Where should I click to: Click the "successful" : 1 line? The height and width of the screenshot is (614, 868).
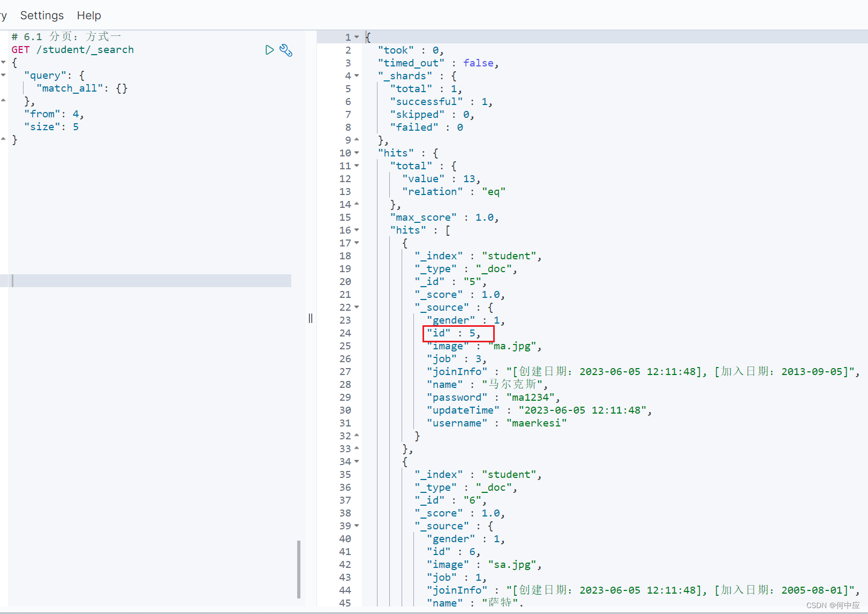click(441, 101)
